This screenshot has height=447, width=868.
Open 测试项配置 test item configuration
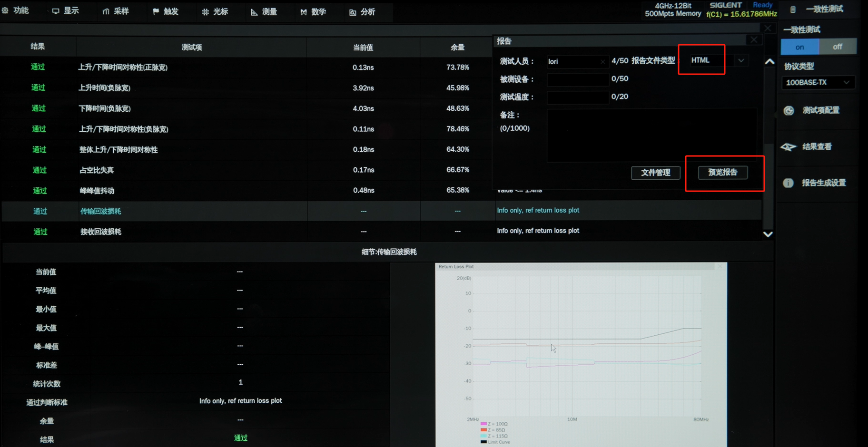point(813,110)
